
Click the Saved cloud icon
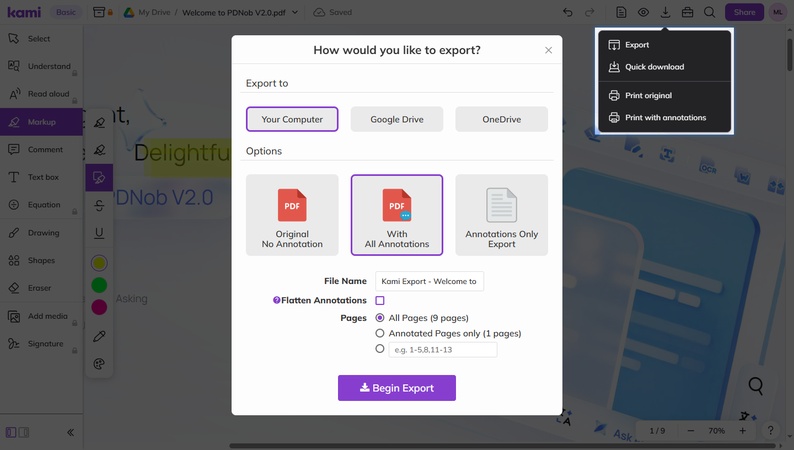click(319, 12)
